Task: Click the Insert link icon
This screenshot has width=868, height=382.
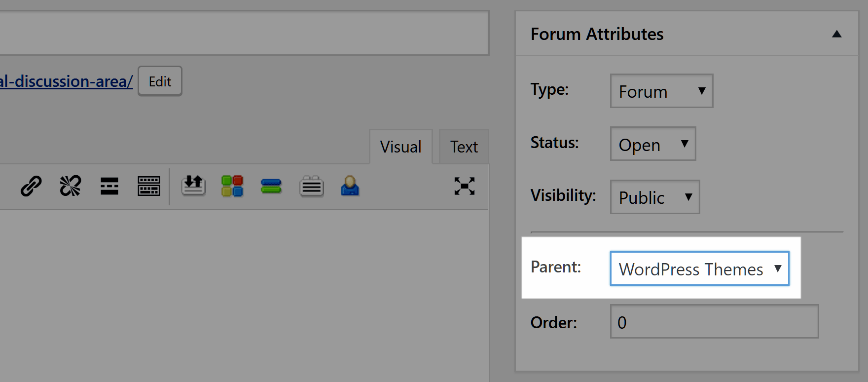Action: tap(31, 186)
